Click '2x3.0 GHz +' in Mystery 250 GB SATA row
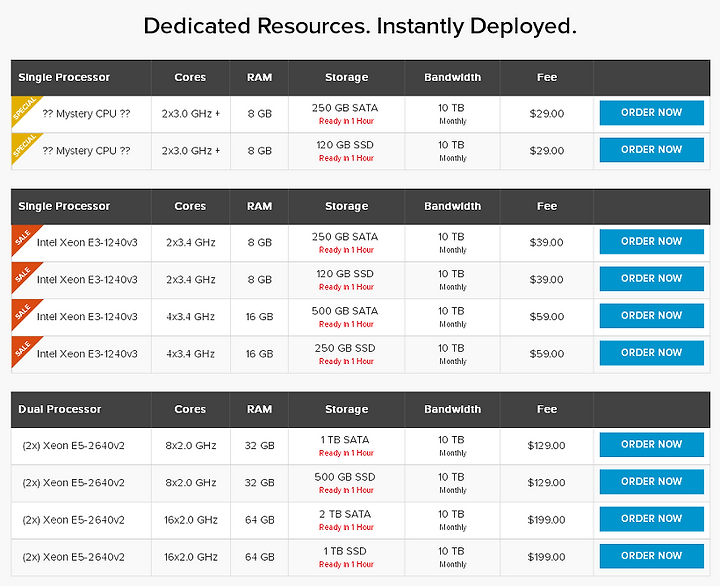The height and width of the screenshot is (586, 720). [191, 114]
